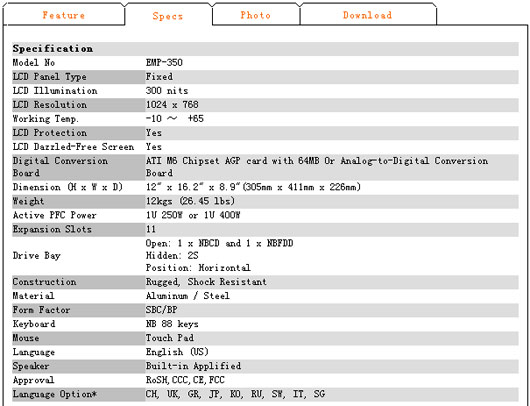The width and height of the screenshot is (530, 406).
Task: Click the Dimension (H x W x D) label
Action: point(68,187)
